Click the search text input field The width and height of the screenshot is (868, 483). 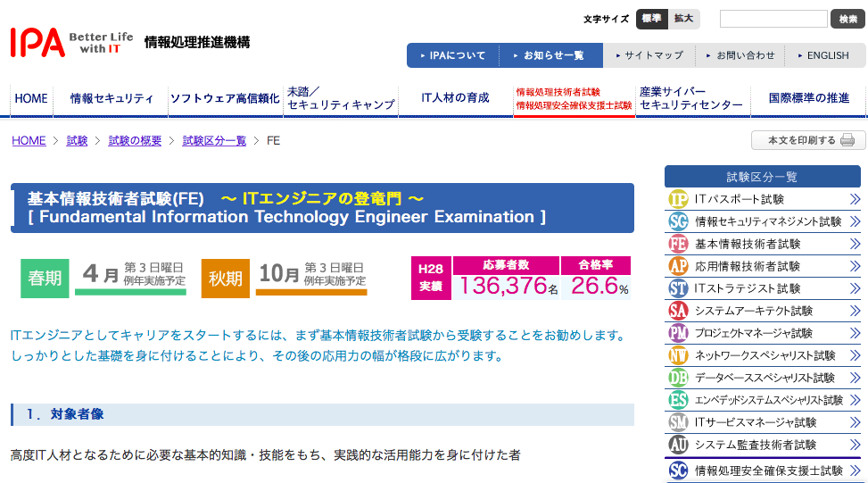tap(773, 19)
